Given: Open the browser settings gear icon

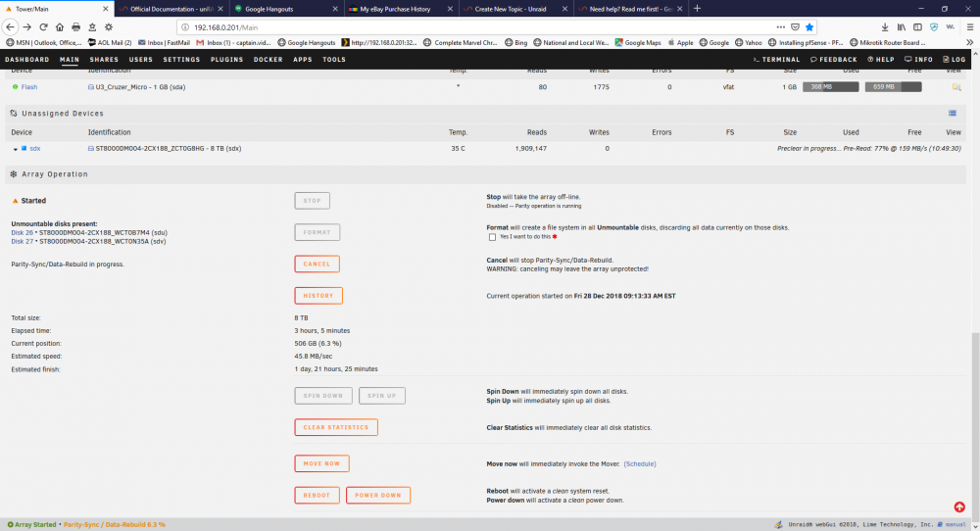Looking at the screenshot, I should pyautogui.click(x=109, y=26).
